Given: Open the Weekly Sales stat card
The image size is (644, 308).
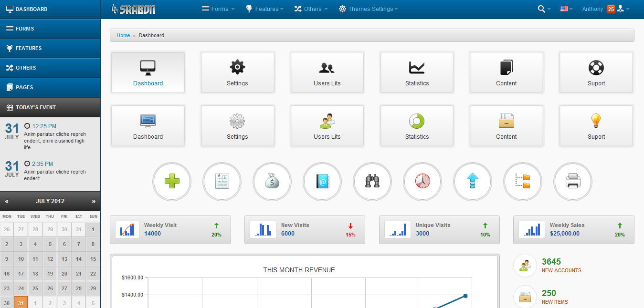Looking at the screenshot, I should click(x=574, y=230).
